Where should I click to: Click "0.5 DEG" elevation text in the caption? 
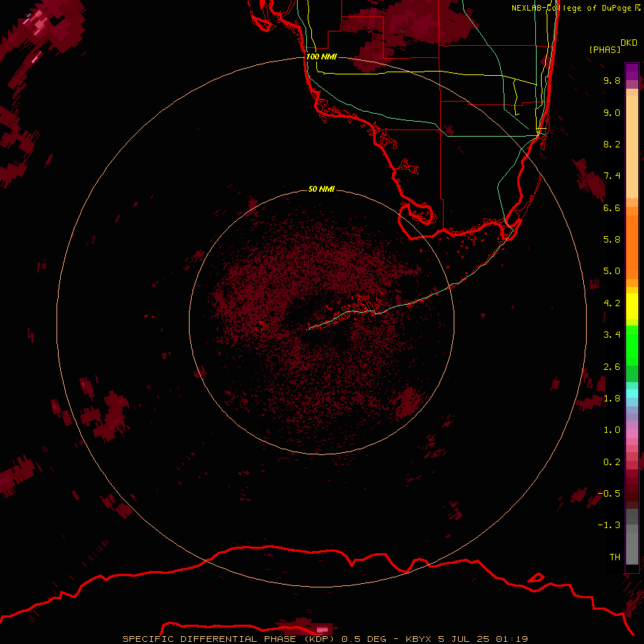click(x=364, y=639)
